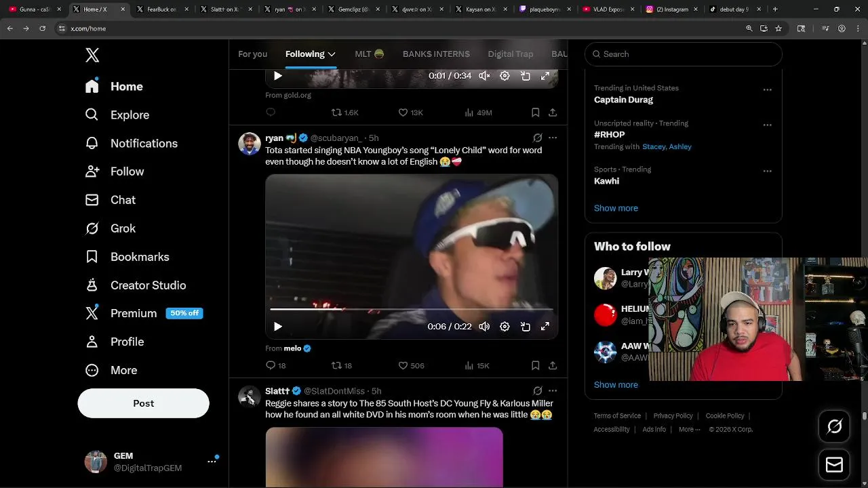868x488 pixels.
Task: Switch to the MLT list tab
Action: click(x=369, y=54)
